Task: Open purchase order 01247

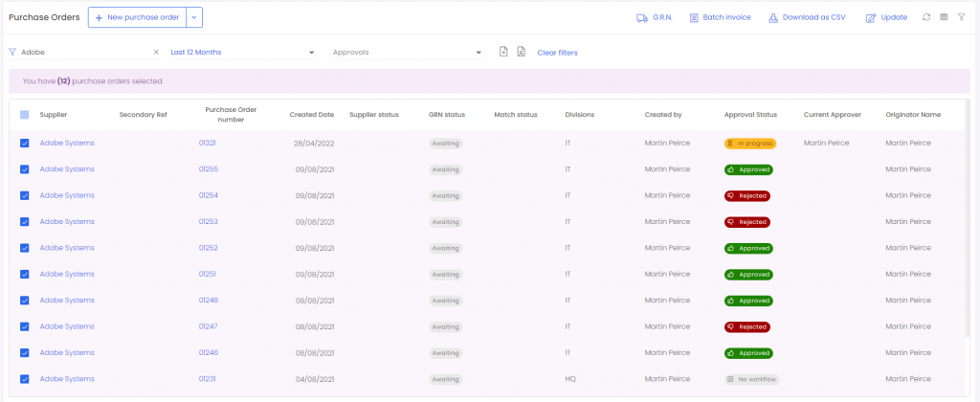Action: click(x=208, y=327)
